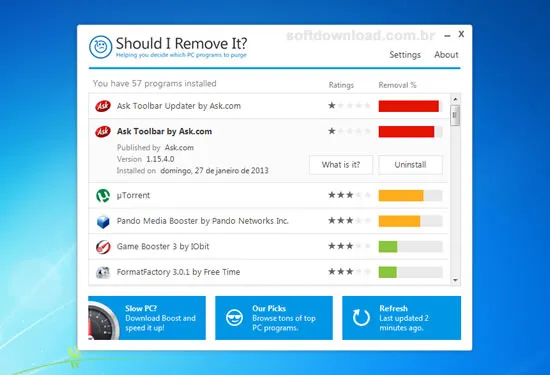Screen dimensions: 550x375
Task: Close the Should I Remove It window
Action: 461,34
